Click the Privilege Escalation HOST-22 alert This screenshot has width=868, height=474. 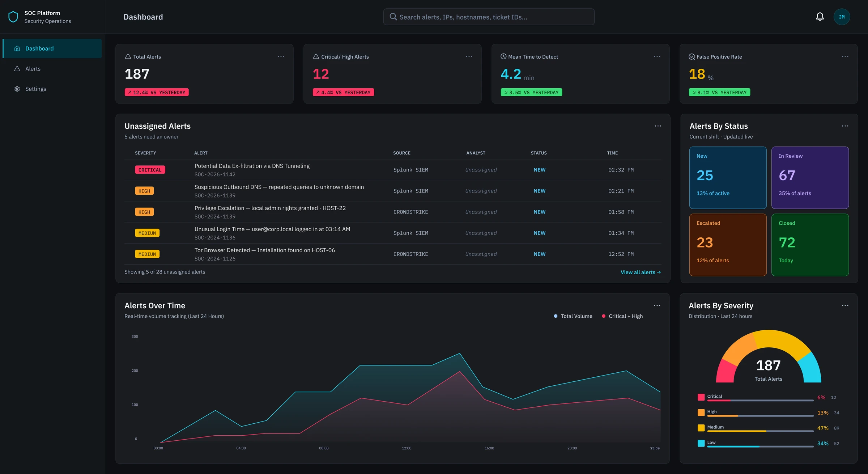pos(270,208)
